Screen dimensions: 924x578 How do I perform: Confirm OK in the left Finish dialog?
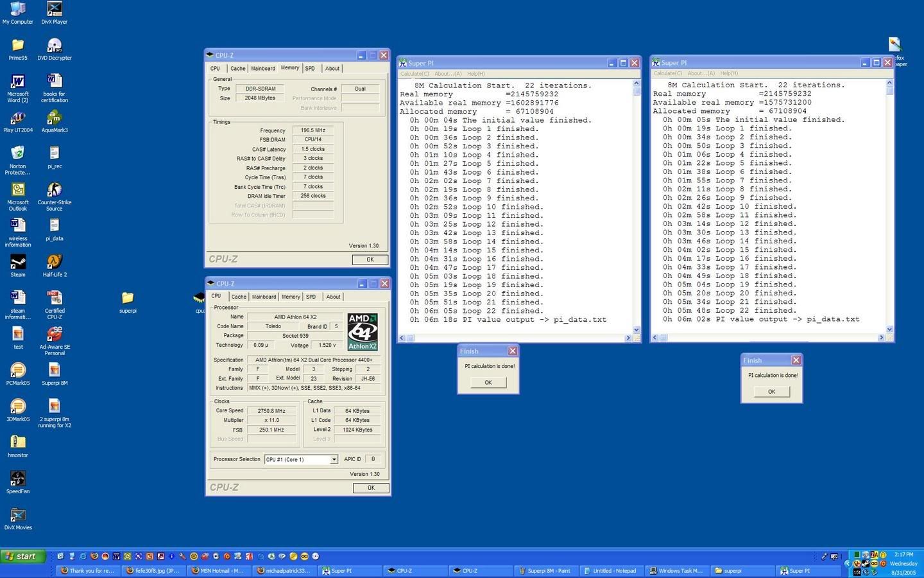click(x=488, y=383)
